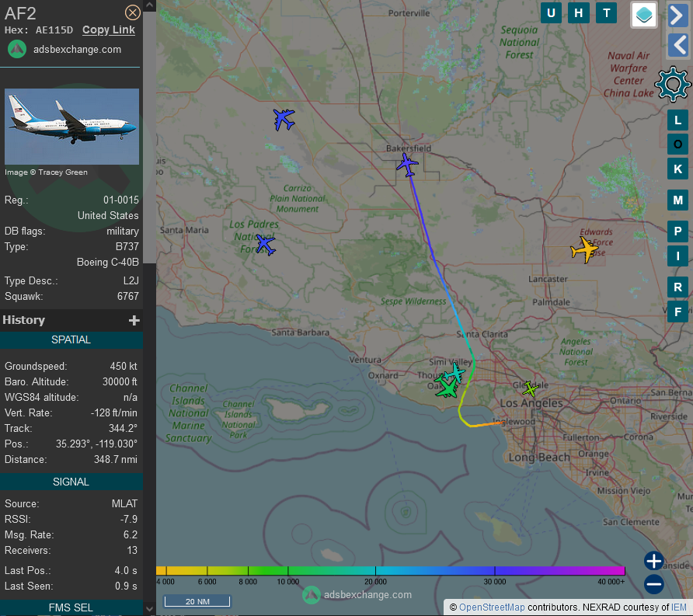Click the position coordinates 35.293°, -119.030°
The image size is (693, 616).
(96, 444)
